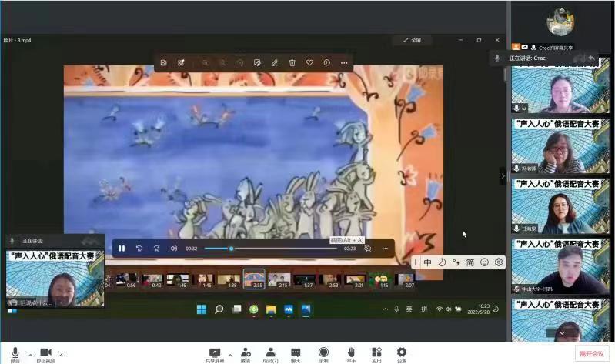Click the collection icon in Photos toolbar

click(181, 63)
